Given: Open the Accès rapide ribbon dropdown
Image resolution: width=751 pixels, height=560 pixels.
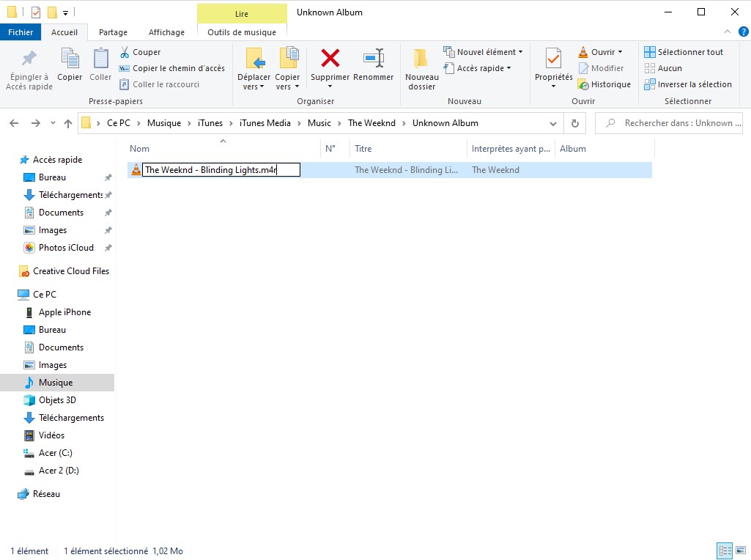Looking at the screenshot, I should click(477, 68).
